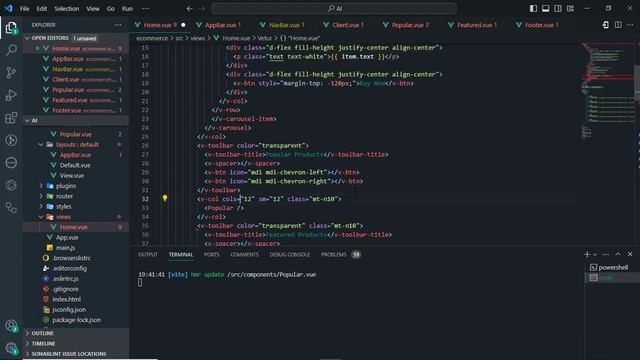Open the Accounts icon

point(11,326)
